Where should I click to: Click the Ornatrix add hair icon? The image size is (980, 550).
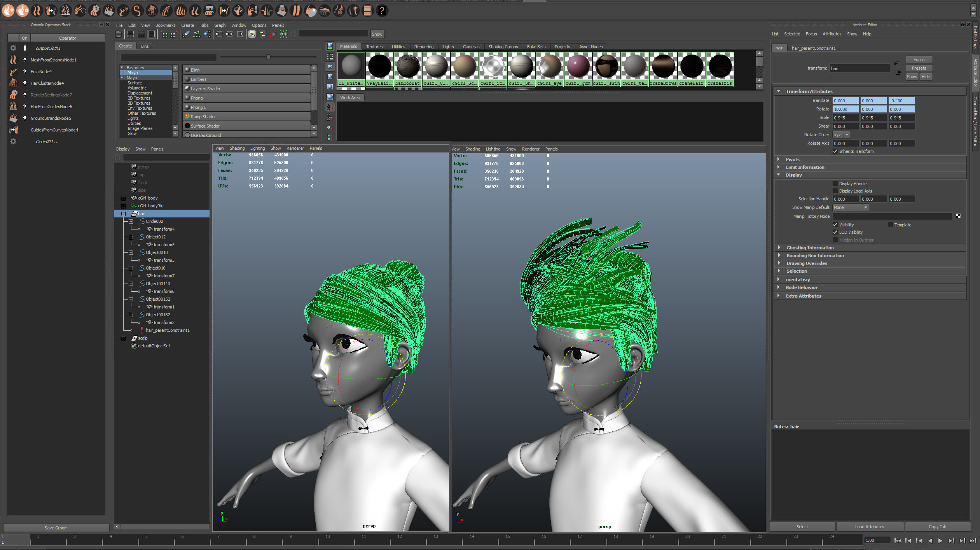8,11
